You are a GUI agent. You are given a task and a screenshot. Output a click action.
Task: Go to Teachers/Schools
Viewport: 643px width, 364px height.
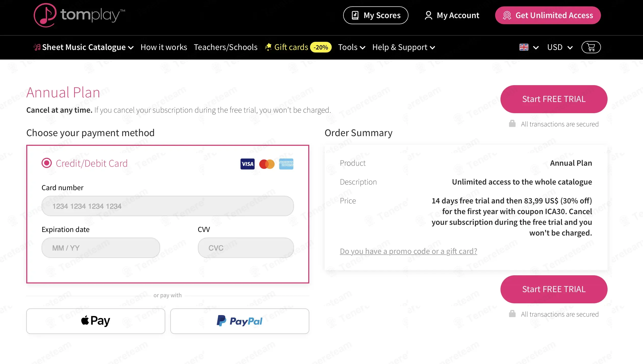pyautogui.click(x=225, y=47)
